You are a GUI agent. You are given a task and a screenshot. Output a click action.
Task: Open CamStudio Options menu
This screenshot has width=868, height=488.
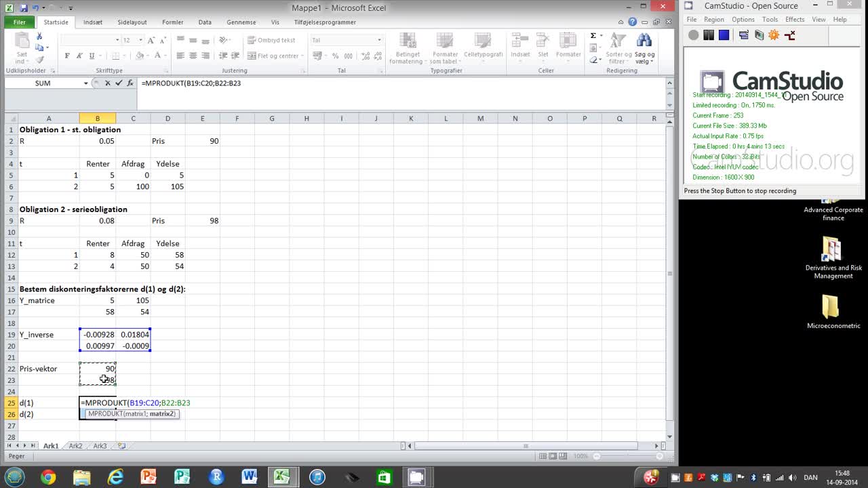[x=743, y=20]
